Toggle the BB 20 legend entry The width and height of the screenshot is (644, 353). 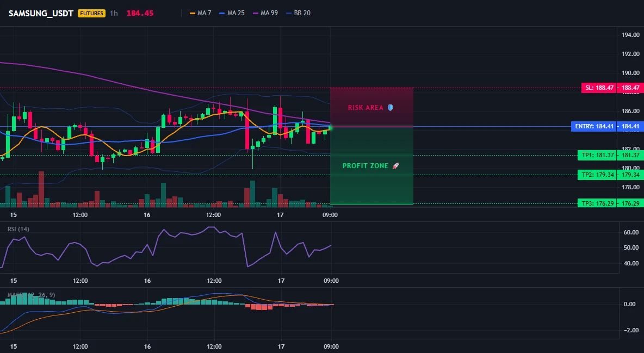pos(298,13)
